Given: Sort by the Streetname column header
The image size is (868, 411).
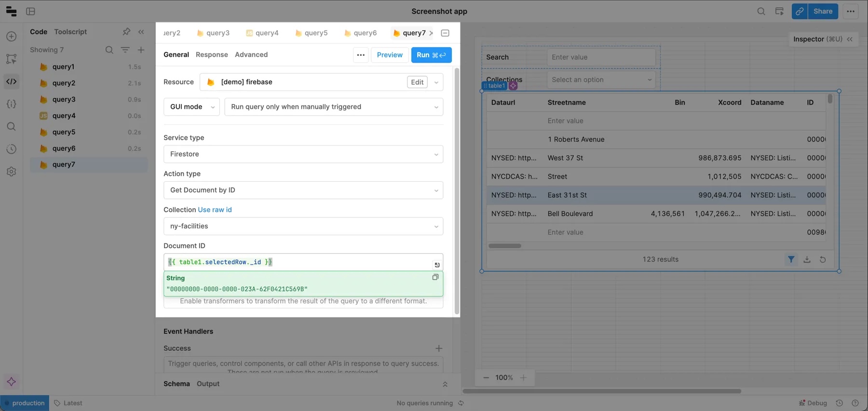Looking at the screenshot, I should coord(567,103).
